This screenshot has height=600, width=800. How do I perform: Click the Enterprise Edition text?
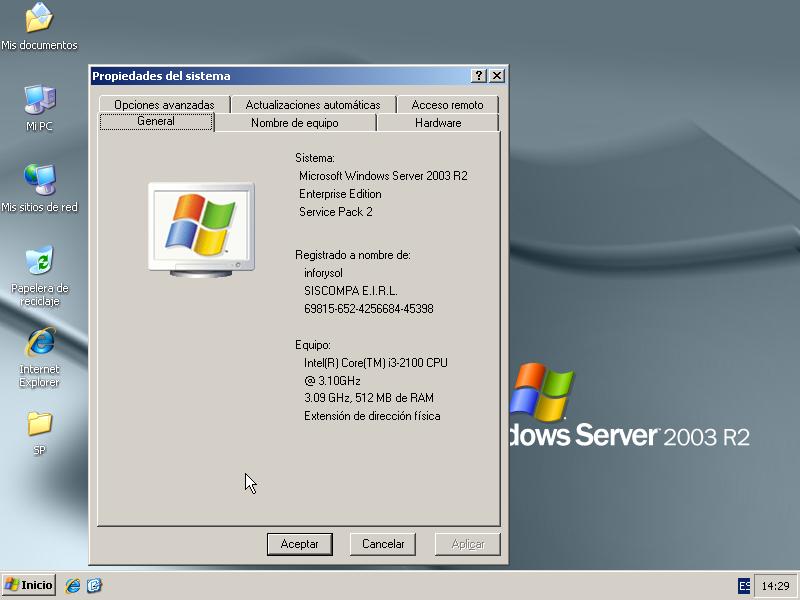click(340, 194)
